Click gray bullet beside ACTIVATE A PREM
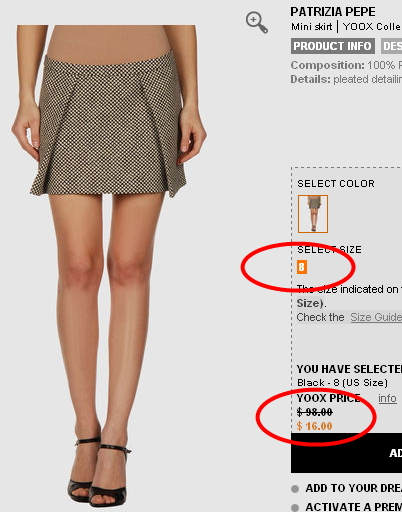The height and width of the screenshot is (512, 402). tap(295, 508)
